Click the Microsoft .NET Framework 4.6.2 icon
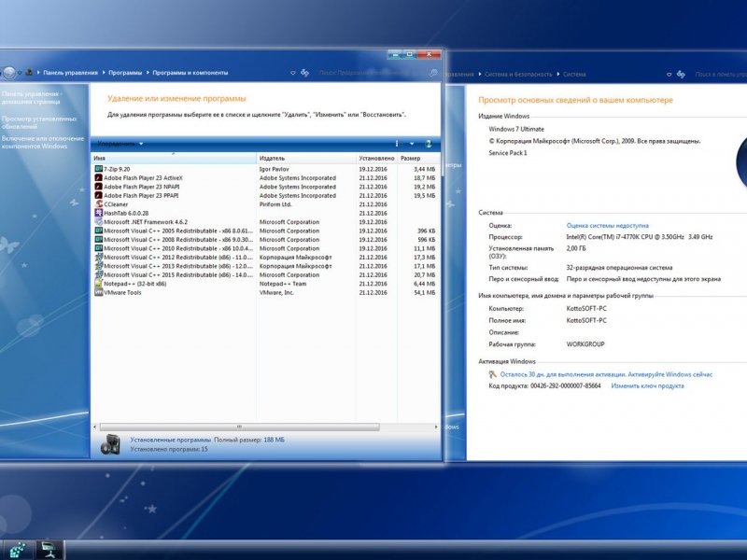 (99, 222)
